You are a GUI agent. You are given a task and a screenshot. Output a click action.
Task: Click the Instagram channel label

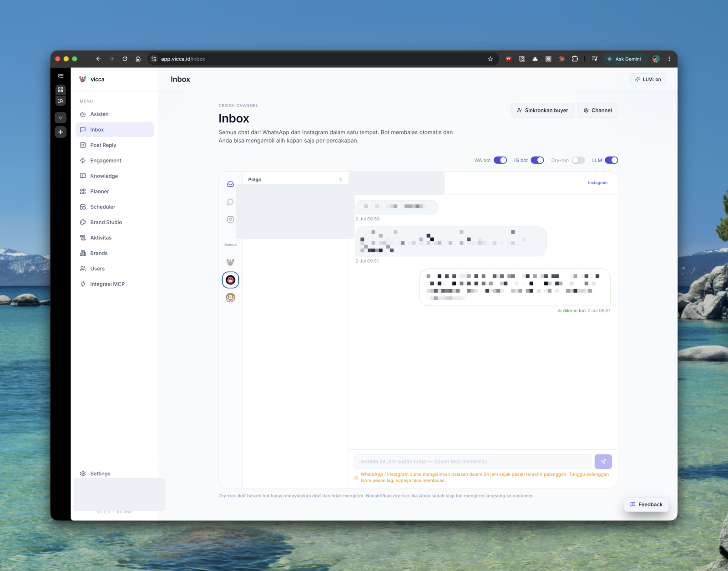[x=597, y=183]
